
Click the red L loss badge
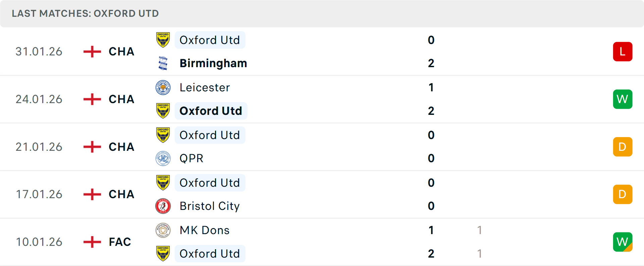click(x=623, y=52)
